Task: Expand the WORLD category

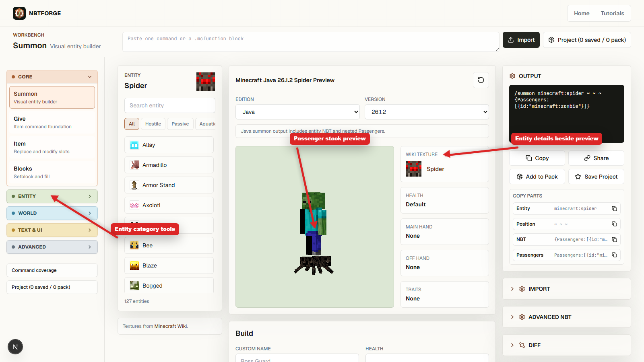Action: [x=52, y=213]
